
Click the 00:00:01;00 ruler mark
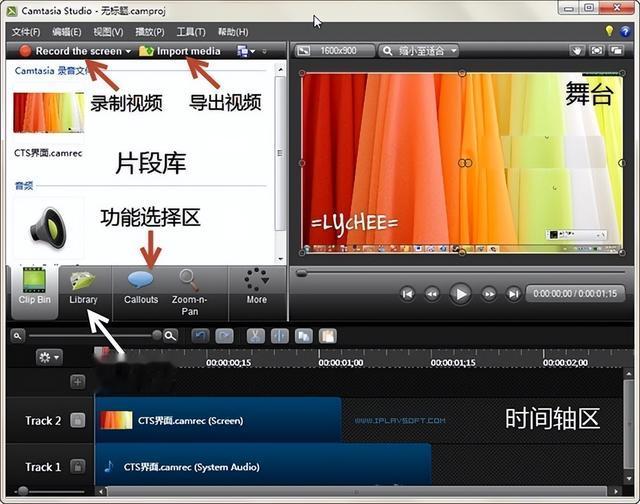(x=340, y=362)
